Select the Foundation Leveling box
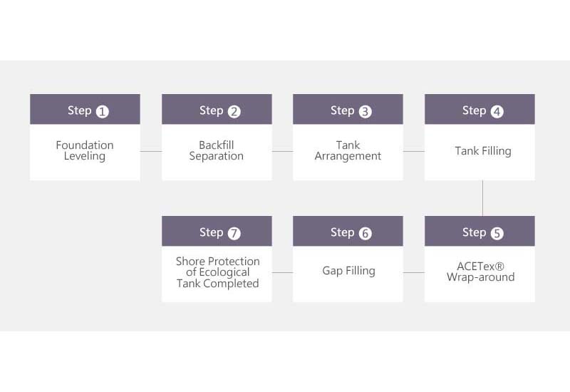Image resolution: width=570 pixels, height=392 pixels. tap(85, 152)
